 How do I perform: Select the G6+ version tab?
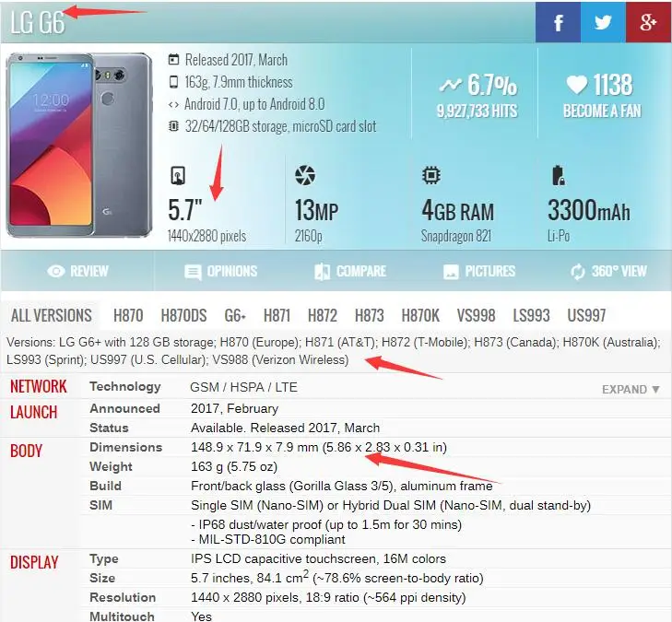[235, 316]
